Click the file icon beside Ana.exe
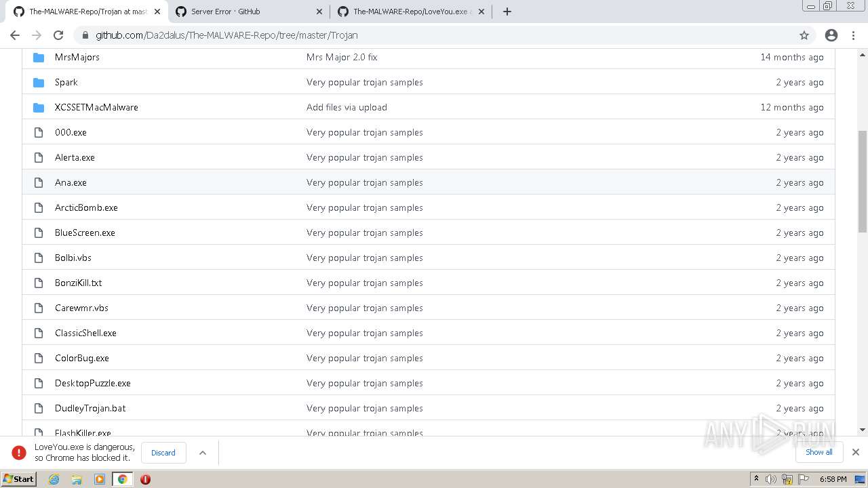Viewport: 868px width, 488px height. click(x=39, y=182)
